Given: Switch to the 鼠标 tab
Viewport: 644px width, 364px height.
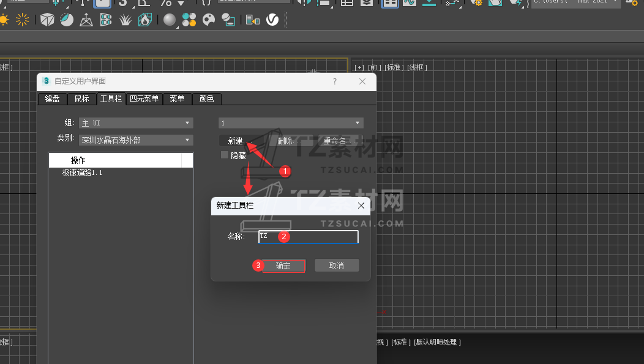Looking at the screenshot, I should click(82, 99).
